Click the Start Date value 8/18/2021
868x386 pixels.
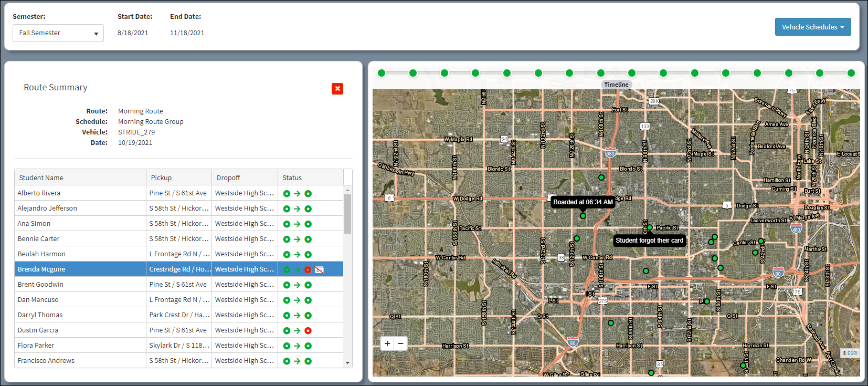(x=133, y=33)
